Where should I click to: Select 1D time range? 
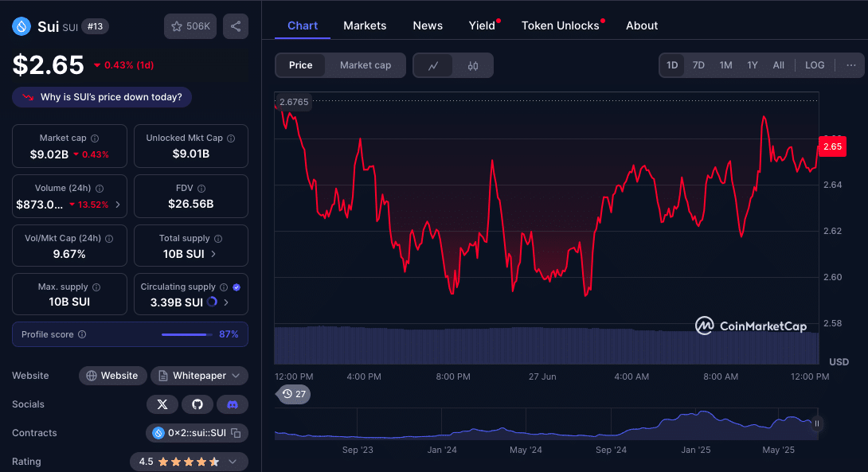click(672, 65)
